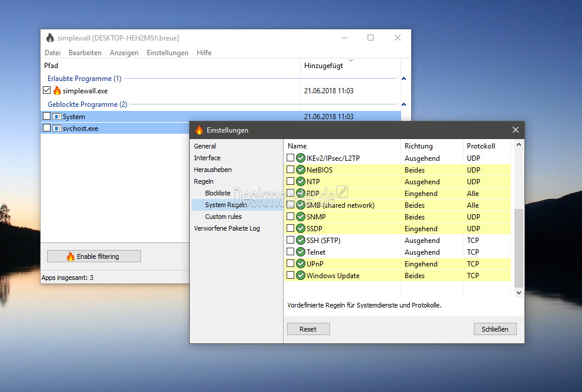Open the Herausheben settings page

click(x=213, y=170)
